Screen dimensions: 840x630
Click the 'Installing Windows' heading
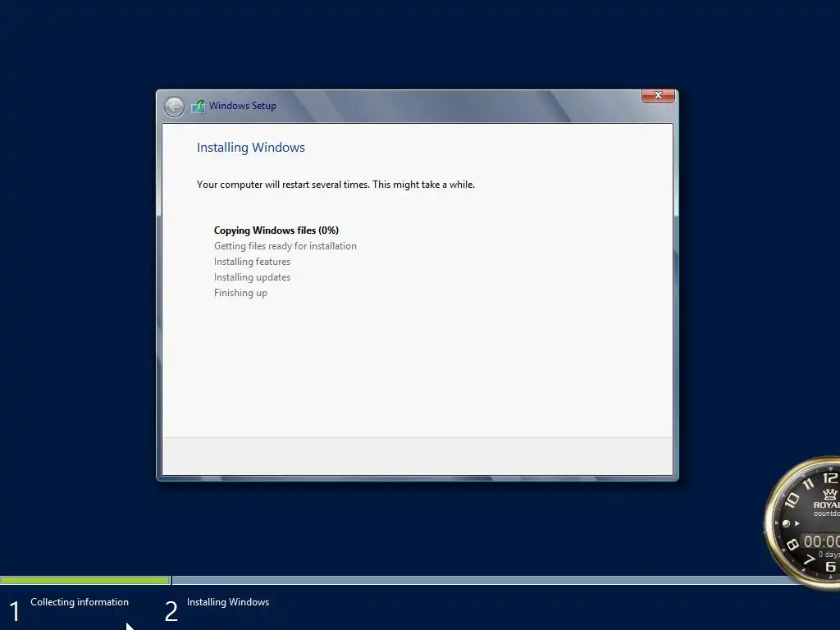coord(251,148)
